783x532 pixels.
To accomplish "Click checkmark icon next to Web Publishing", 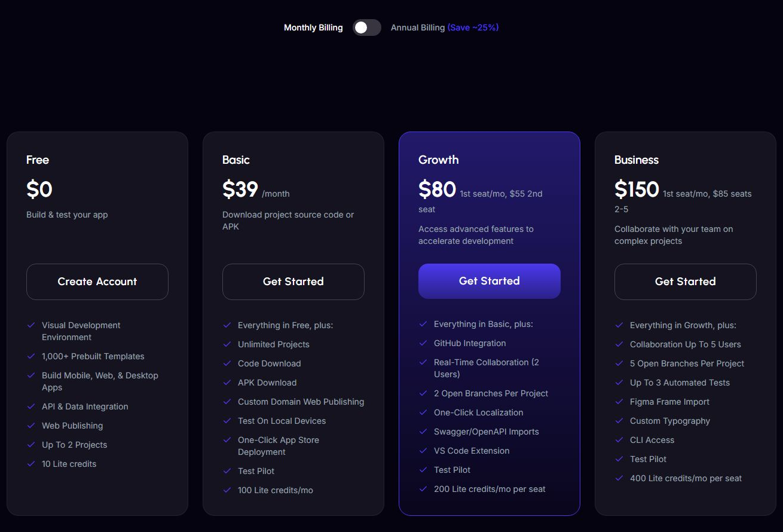I will click(30, 426).
